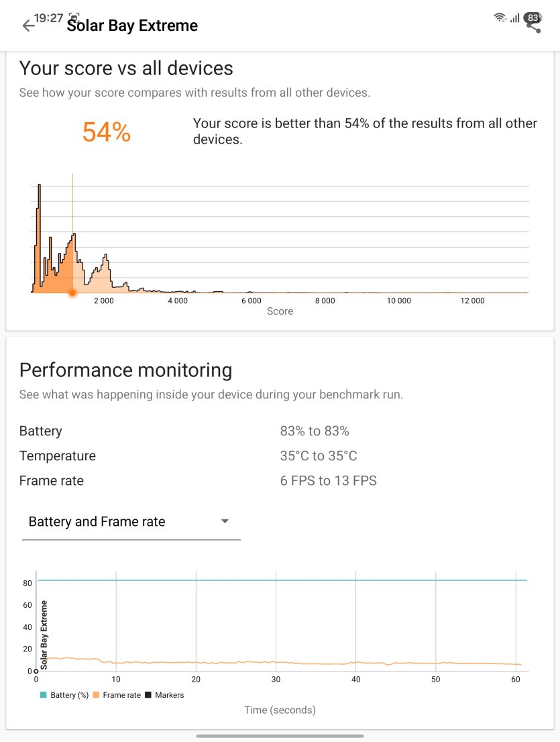560x742 pixels.
Task: Tap the orange 54% score value
Action: click(x=107, y=131)
